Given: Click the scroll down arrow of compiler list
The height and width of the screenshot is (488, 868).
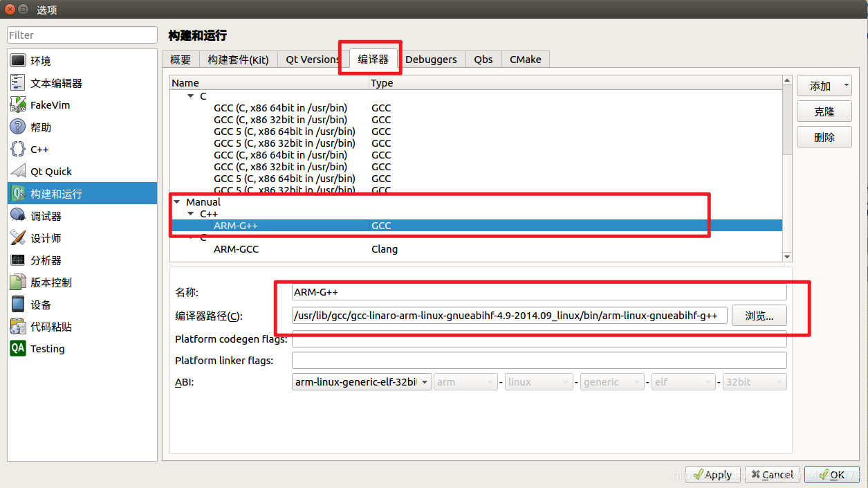Looking at the screenshot, I should [x=787, y=257].
